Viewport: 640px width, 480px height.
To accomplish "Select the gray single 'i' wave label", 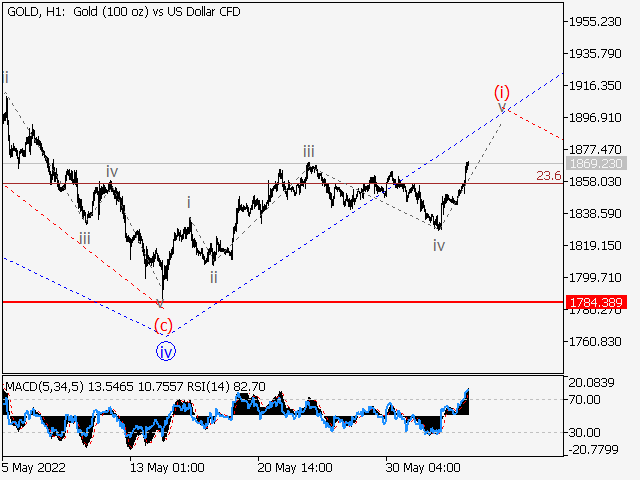I will click(189, 202).
